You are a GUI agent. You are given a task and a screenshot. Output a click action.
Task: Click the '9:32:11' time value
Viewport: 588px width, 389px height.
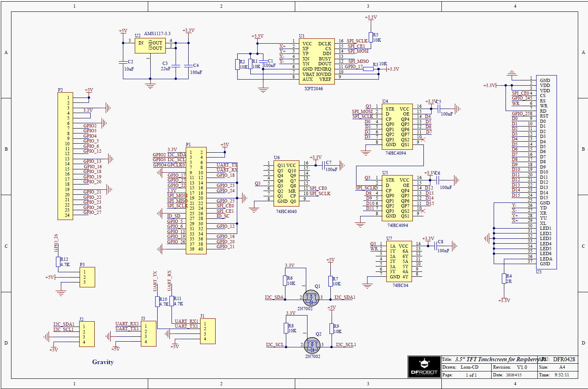coord(561,375)
